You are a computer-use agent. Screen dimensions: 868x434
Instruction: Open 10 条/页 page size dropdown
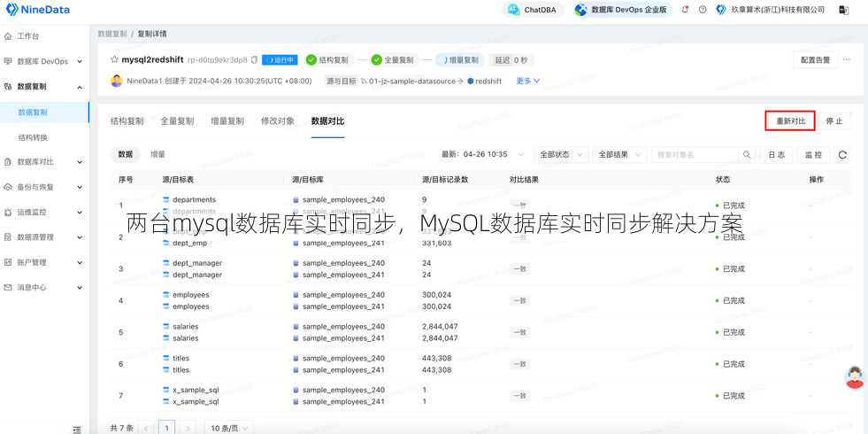pyautogui.click(x=229, y=428)
